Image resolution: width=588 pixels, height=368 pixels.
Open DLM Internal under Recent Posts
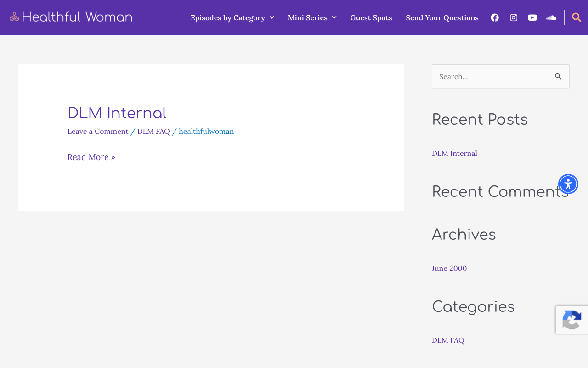click(454, 153)
